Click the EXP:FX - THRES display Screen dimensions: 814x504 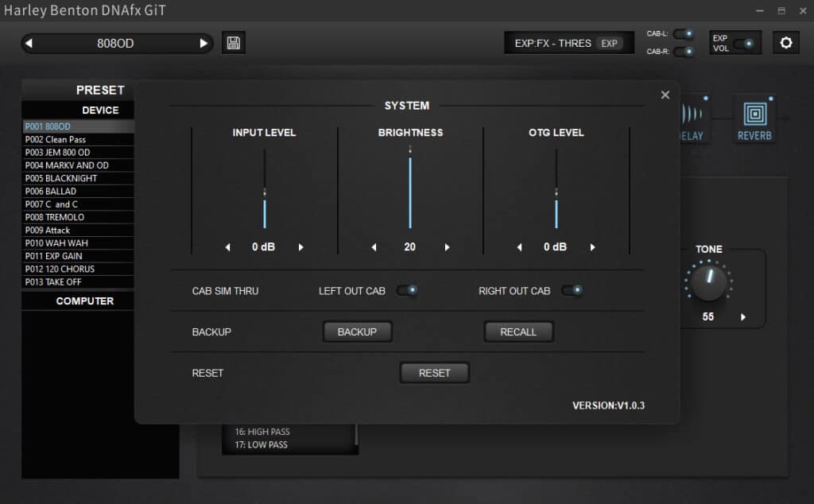coord(553,44)
